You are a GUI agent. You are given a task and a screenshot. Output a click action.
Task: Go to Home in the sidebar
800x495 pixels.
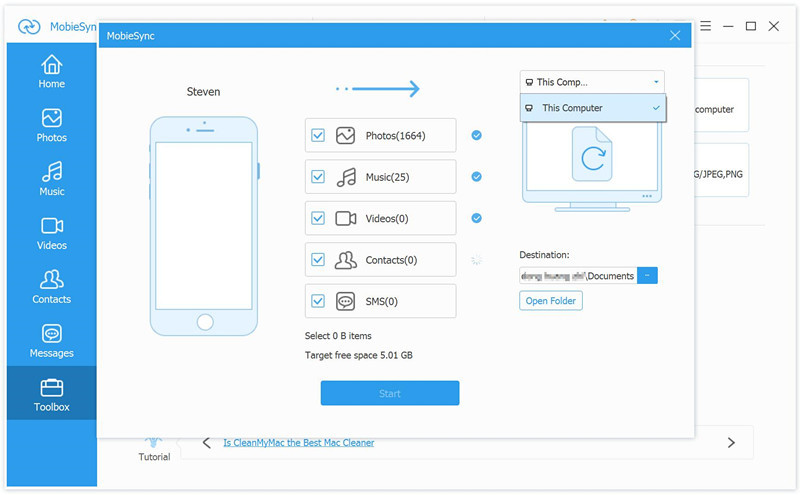(52, 71)
